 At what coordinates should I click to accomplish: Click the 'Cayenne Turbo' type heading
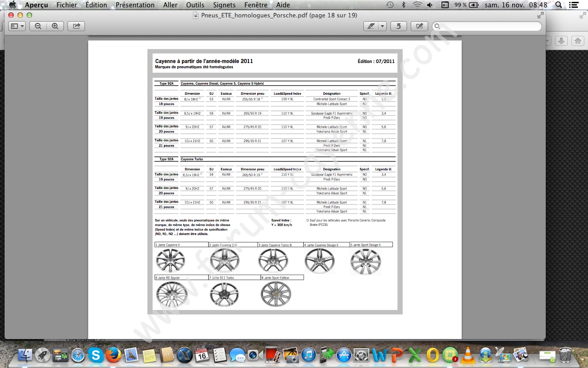(192, 159)
